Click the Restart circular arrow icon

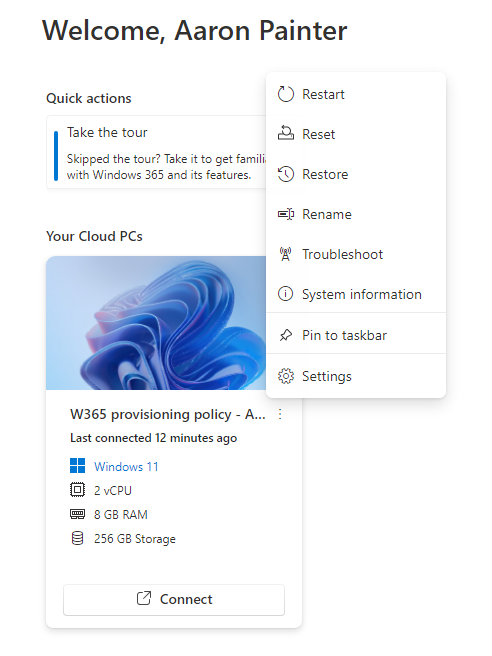tap(286, 94)
